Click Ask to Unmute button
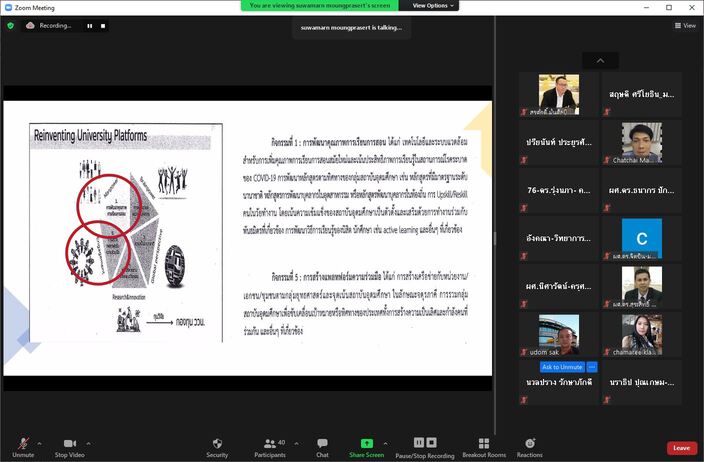The width and height of the screenshot is (704, 462). point(562,367)
